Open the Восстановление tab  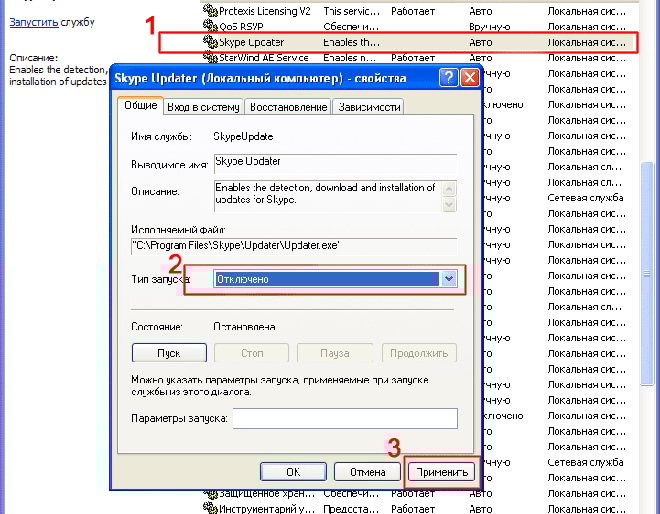point(288,107)
